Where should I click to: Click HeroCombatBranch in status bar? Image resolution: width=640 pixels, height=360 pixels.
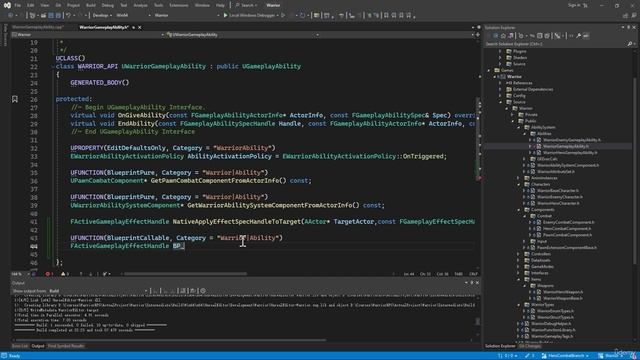tap(566, 356)
